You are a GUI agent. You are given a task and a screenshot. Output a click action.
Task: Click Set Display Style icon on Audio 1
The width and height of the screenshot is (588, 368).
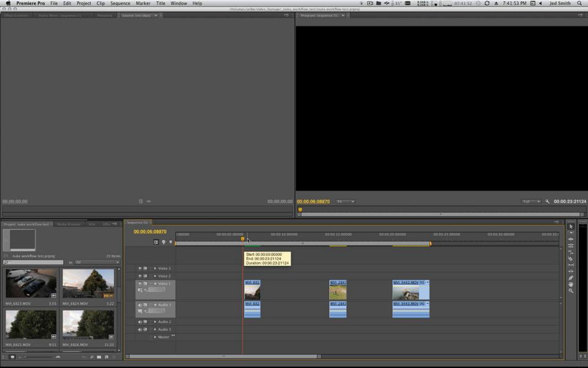click(x=140, y=311)
